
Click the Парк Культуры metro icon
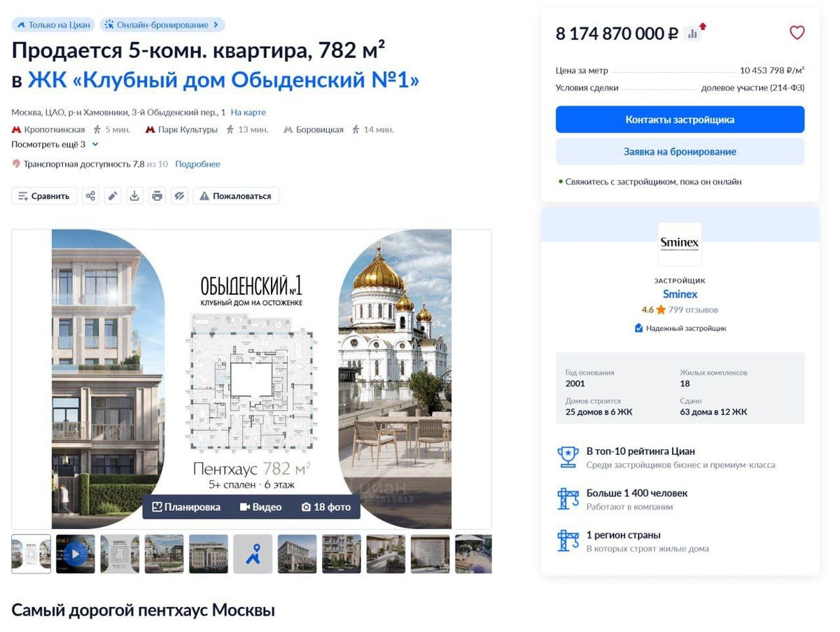click(150, 129)
